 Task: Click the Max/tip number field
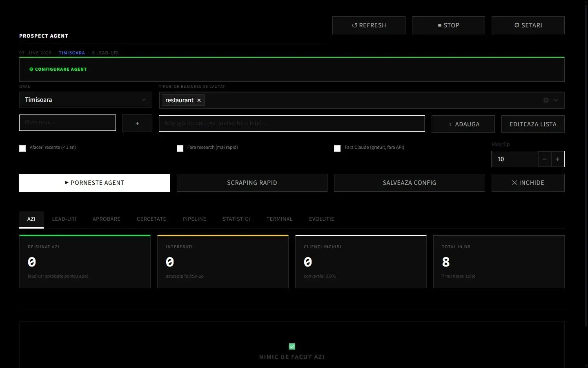click(x=514, y=159)
